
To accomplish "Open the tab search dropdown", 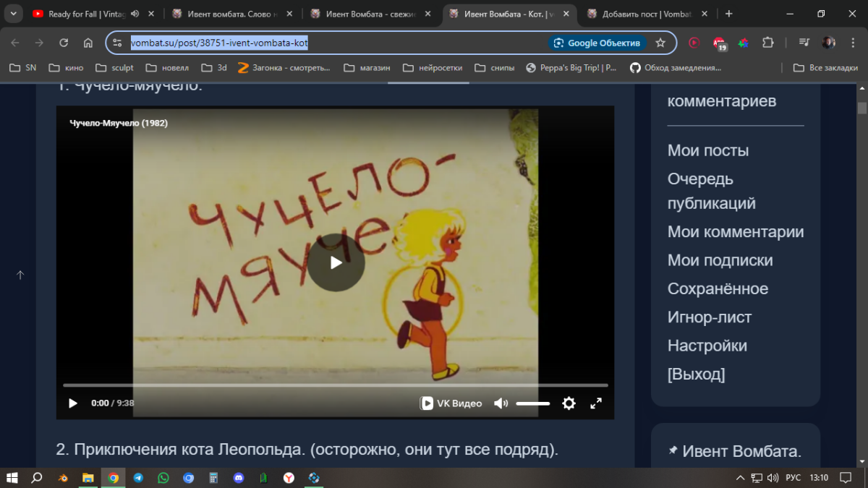I will (13, 14).
